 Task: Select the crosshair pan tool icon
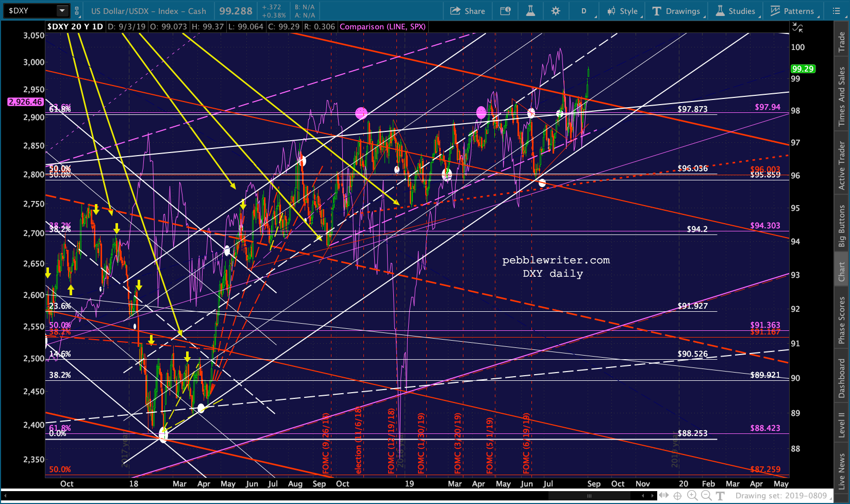pos(677,496)
